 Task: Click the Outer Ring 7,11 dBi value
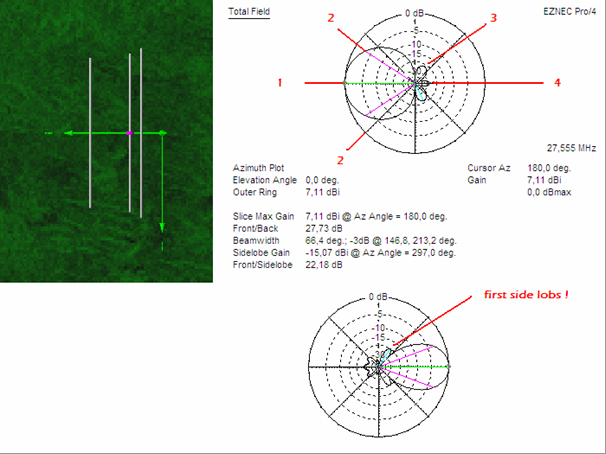pos(322,192)
